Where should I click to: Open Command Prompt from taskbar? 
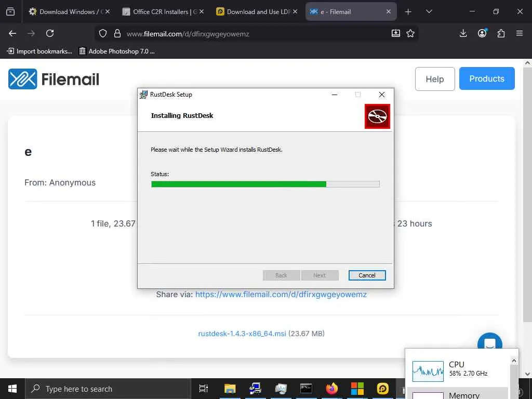point(306,389)
